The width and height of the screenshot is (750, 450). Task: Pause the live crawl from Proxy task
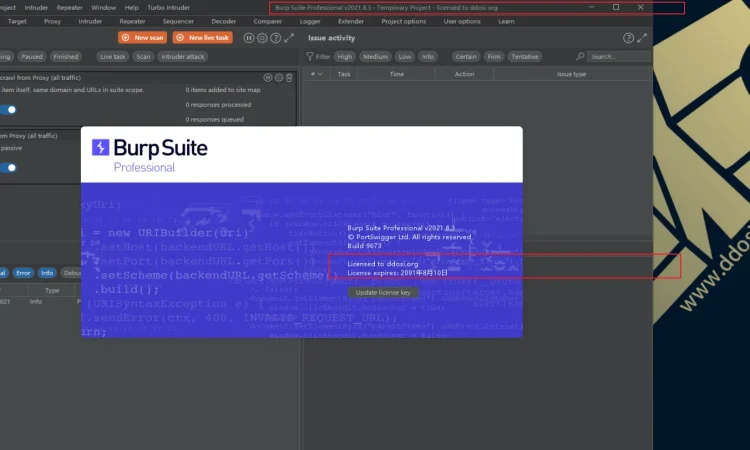268,77
